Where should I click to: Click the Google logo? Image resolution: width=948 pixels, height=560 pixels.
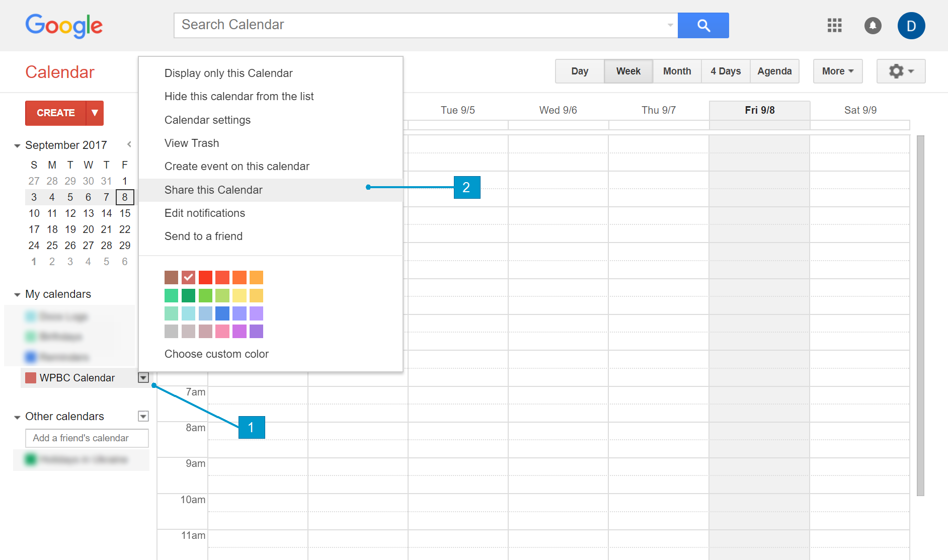tap(64, 26)
